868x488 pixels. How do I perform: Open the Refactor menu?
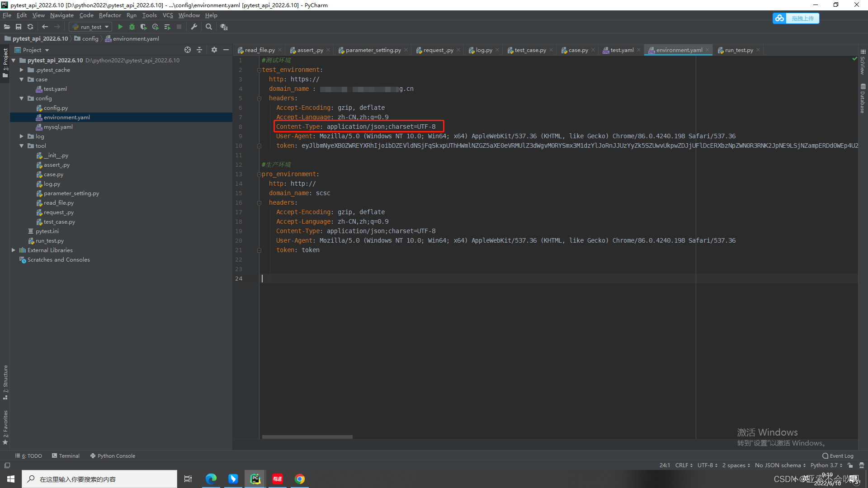coord(110,15)
